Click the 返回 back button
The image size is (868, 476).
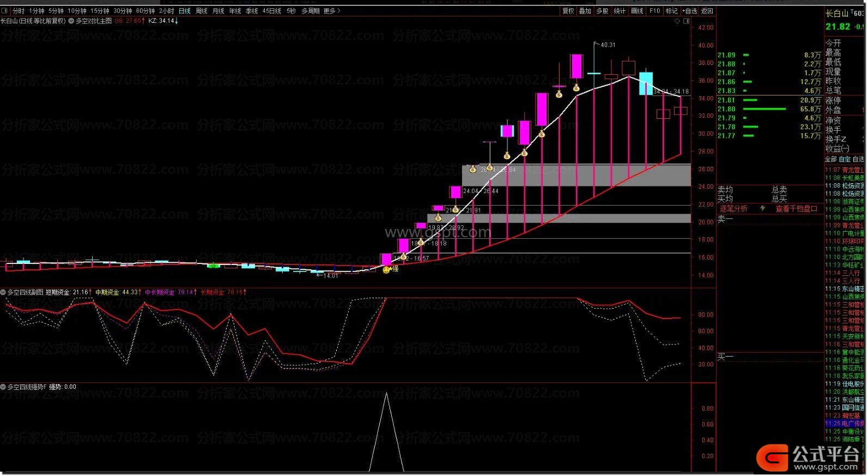707,11
